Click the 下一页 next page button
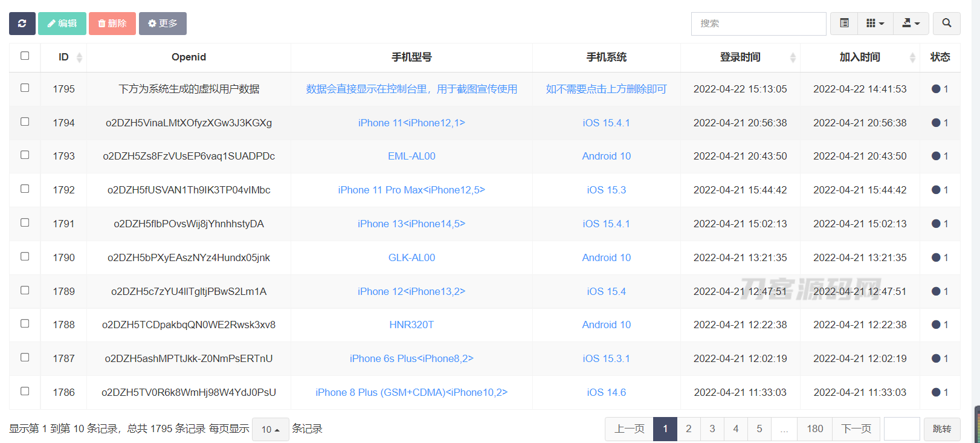980x443 pixels. [856, 428]
